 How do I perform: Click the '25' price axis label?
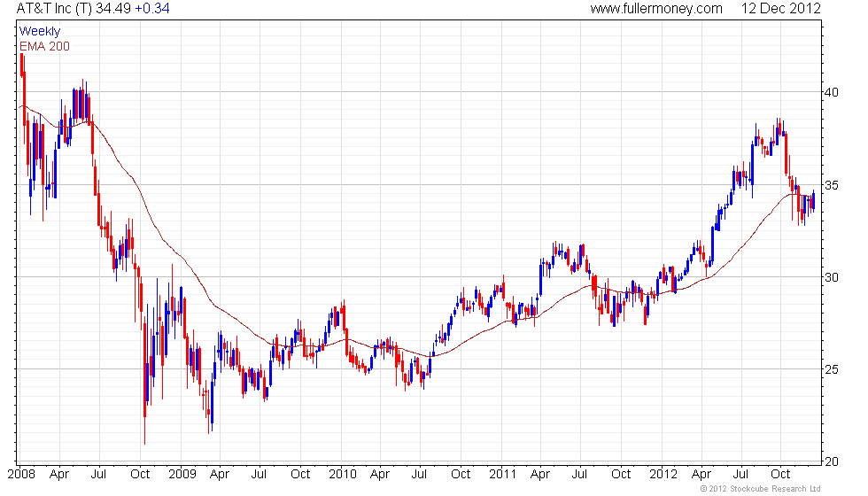coord(832,369)
